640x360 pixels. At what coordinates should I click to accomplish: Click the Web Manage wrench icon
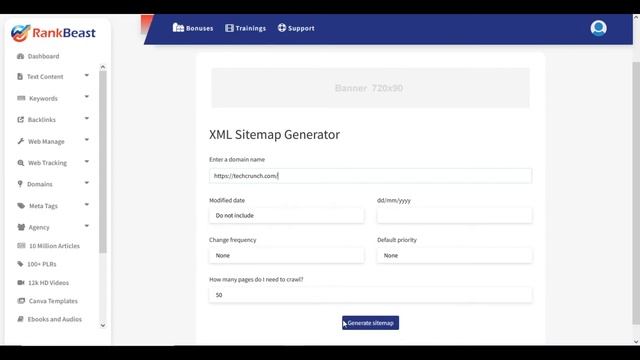21,141
